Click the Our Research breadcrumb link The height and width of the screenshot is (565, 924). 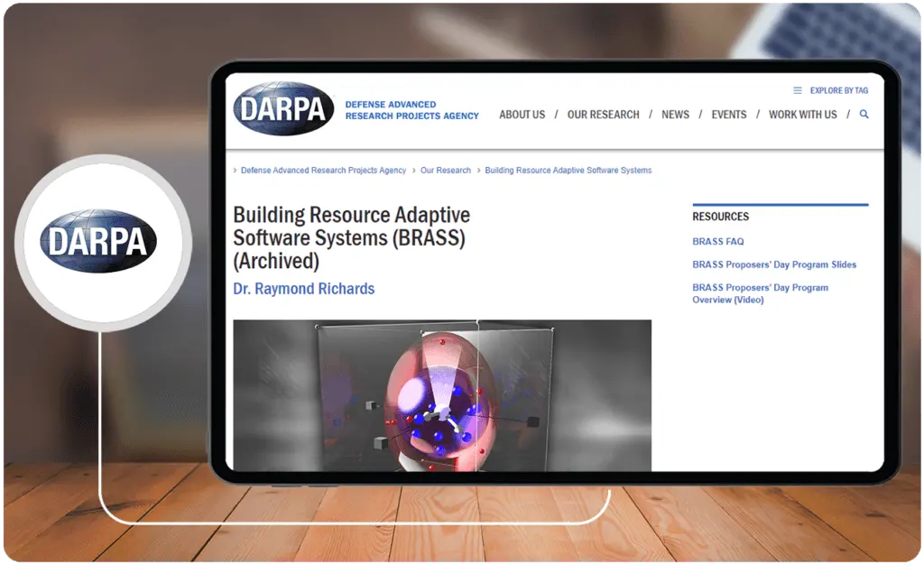pos(446,171)
